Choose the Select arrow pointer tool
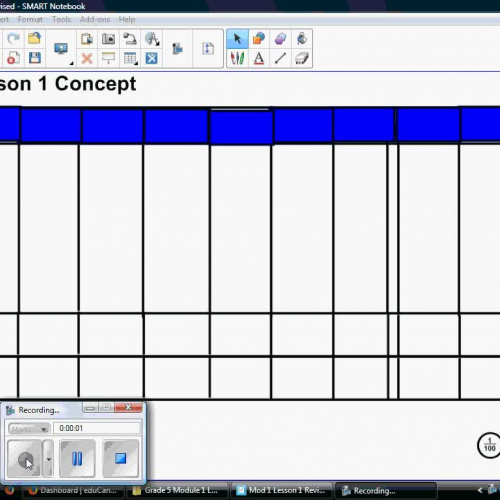The height and width of the screenshot is (500, 500). click(x=237, y=39)
